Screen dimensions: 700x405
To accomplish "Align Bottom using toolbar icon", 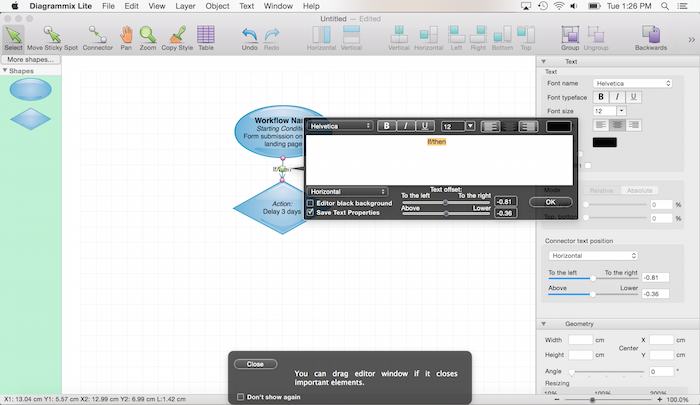I will [502, 38].
